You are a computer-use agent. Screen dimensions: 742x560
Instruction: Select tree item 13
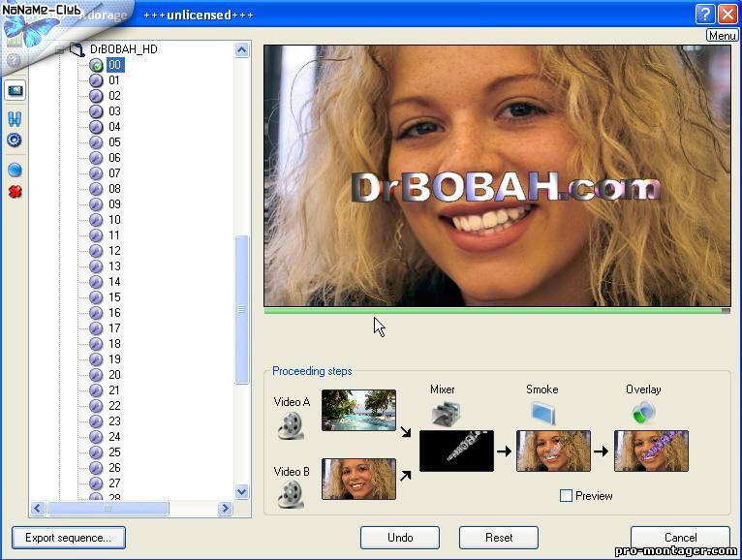pyautogui.click(x=114, y=266)
